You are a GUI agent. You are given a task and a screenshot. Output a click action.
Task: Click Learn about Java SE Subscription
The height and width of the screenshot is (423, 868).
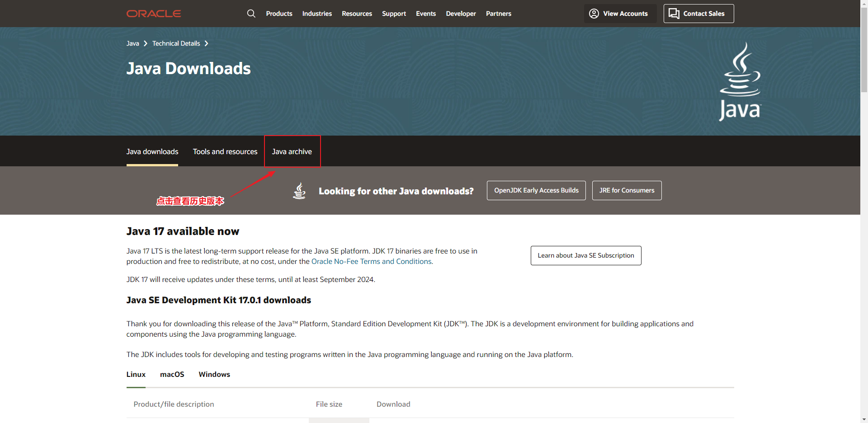(x=586, y=255)
